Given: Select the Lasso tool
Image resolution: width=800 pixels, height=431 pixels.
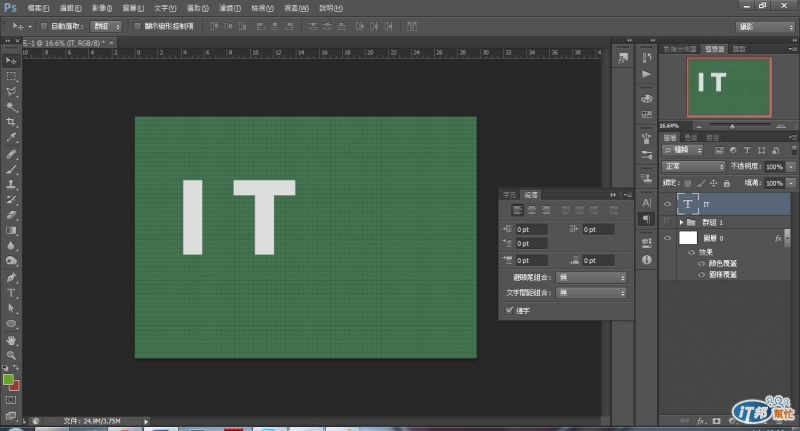Looking at the screenshot, I should [x=12, y=91].
